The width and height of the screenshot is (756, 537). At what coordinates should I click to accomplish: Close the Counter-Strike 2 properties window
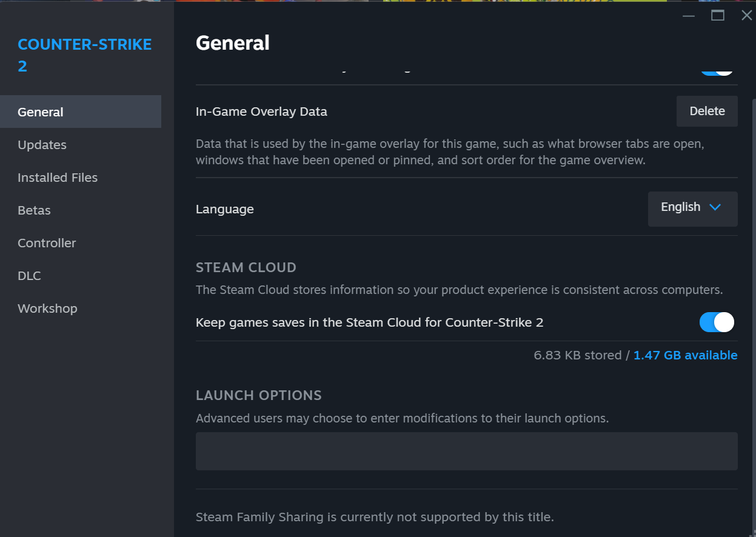(x=746, y=16)
